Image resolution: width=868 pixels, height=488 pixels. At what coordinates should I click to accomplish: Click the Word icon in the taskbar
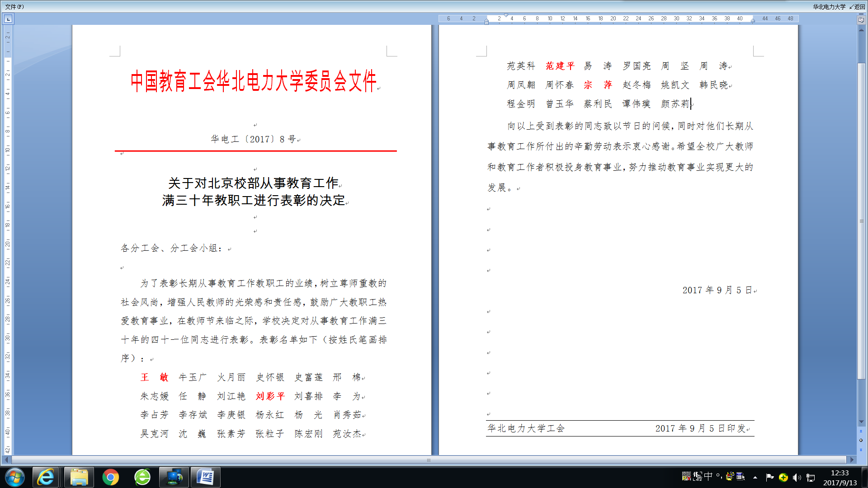[206, 477]
